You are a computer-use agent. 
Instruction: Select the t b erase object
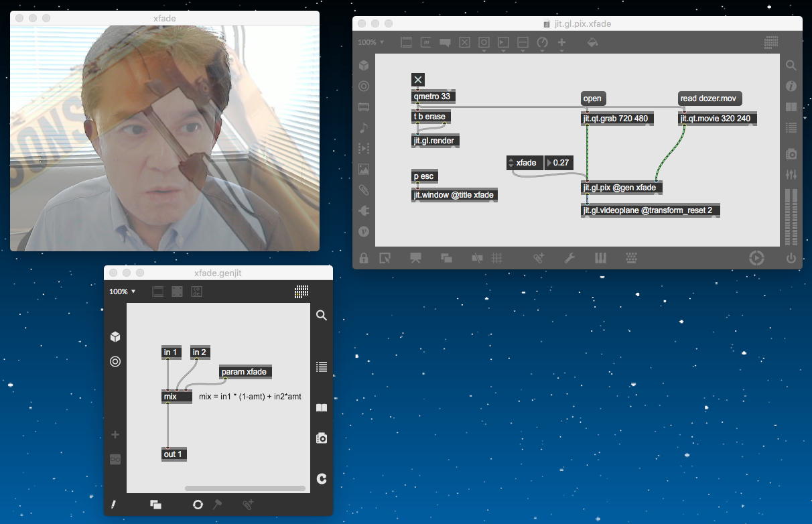[430, 117]
